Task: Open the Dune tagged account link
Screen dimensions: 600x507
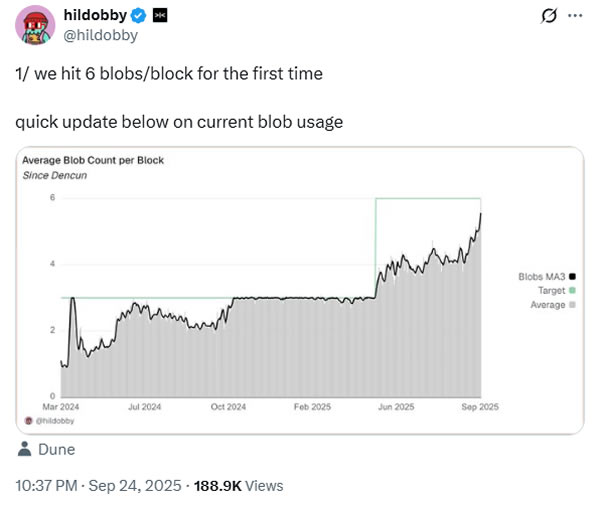Action: (x=56, y=450)
